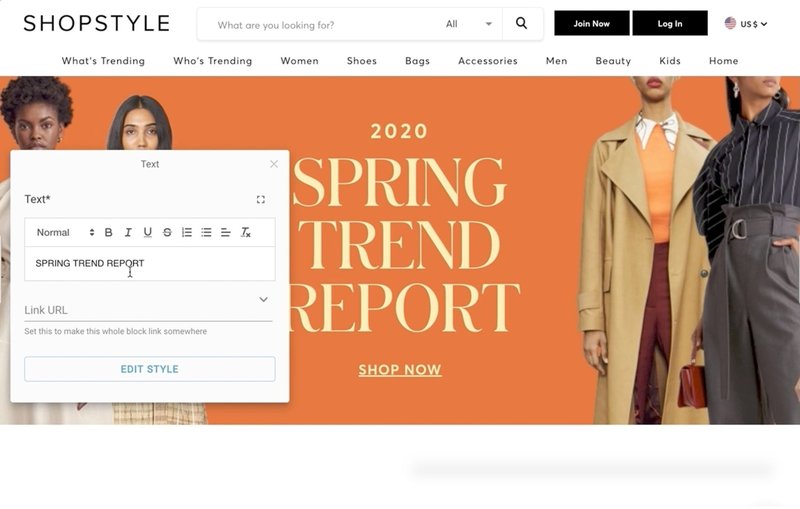Underline the selected text
The image size is (800, 509).
(147, 233)
